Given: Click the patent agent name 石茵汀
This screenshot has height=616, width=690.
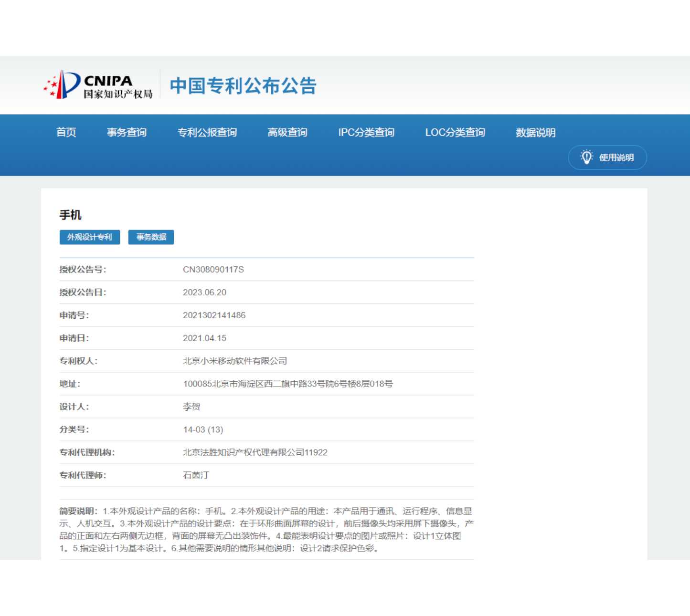Looking at the screenshot, I should [196, 476].
